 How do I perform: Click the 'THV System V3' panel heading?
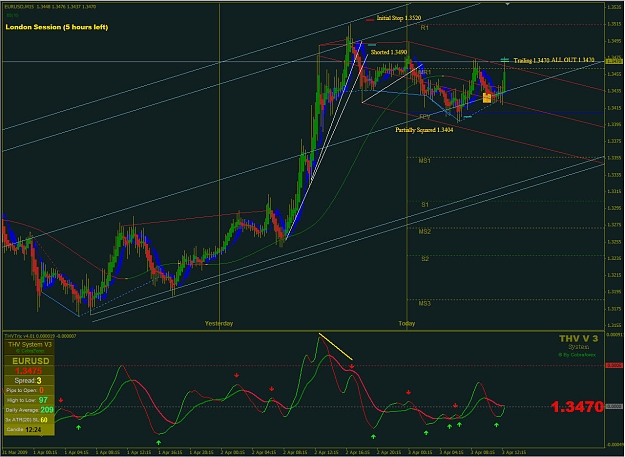30,344
